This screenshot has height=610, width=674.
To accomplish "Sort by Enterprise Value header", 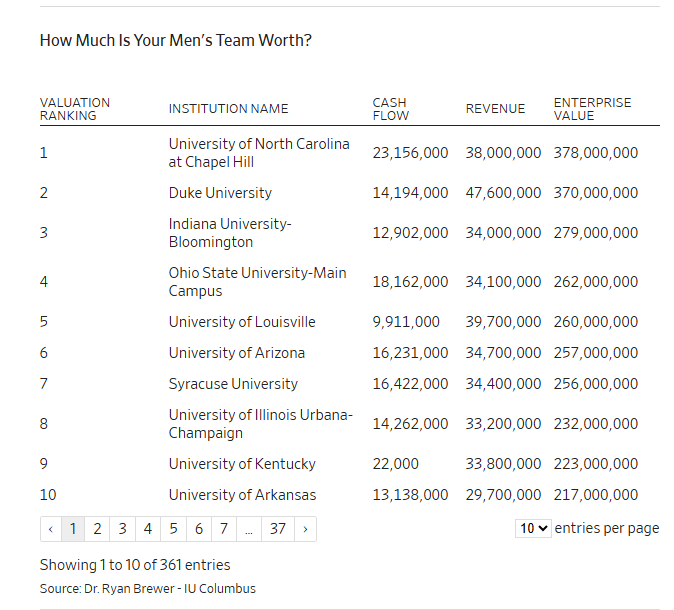I will tap(592, 109).
